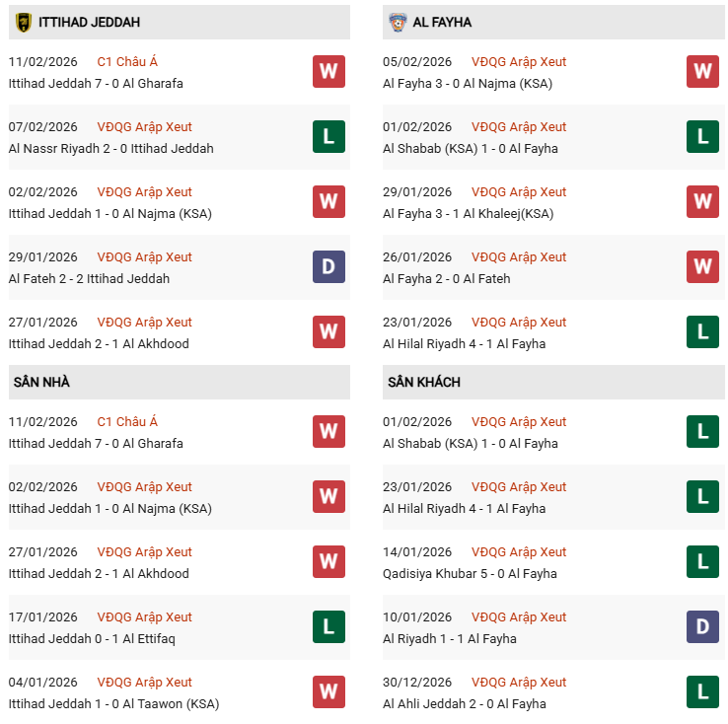Click the L badge for Al Nassr Riyadh match
The width and height of the screenshot is (728, 724).
pos(328,137)
